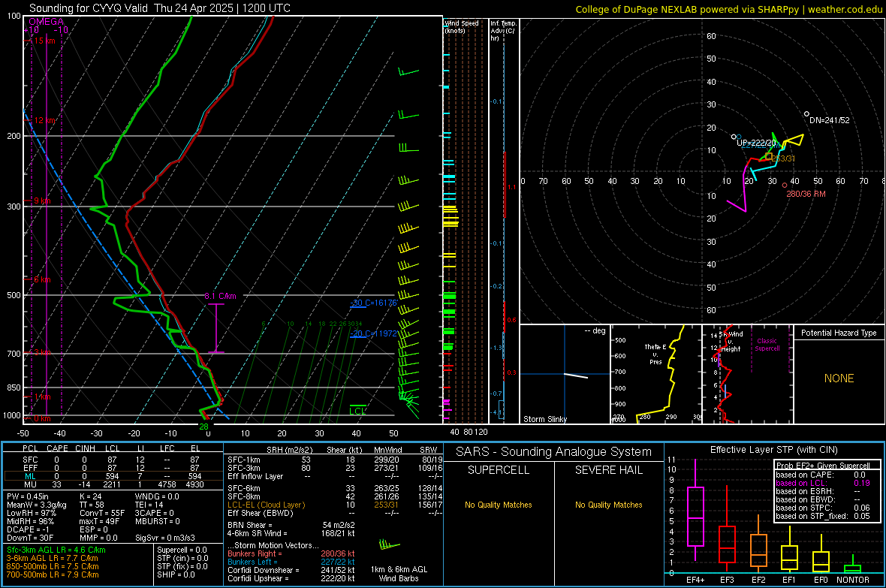Screen dimensions: 886x588
Task: Click the green '28' surface dewpoint value
Action: point(204,427)
